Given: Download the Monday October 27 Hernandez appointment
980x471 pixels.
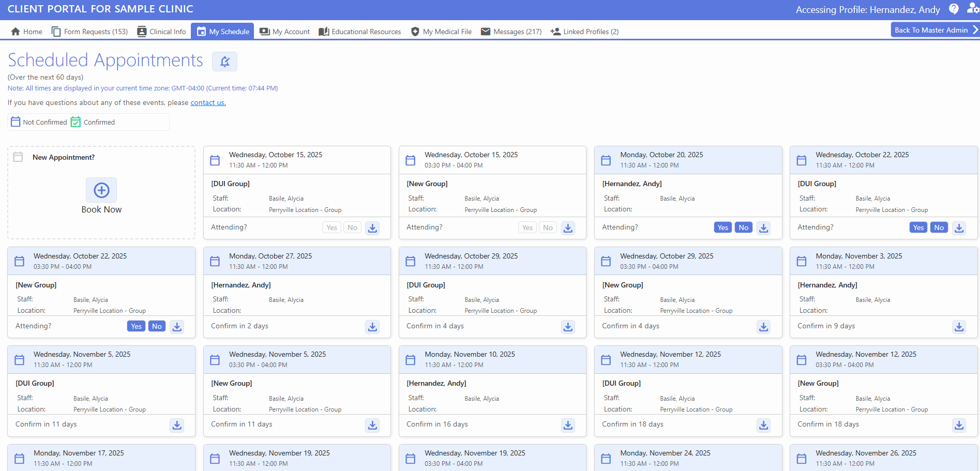Looking at the screenshot, I should tap(372, 327).
